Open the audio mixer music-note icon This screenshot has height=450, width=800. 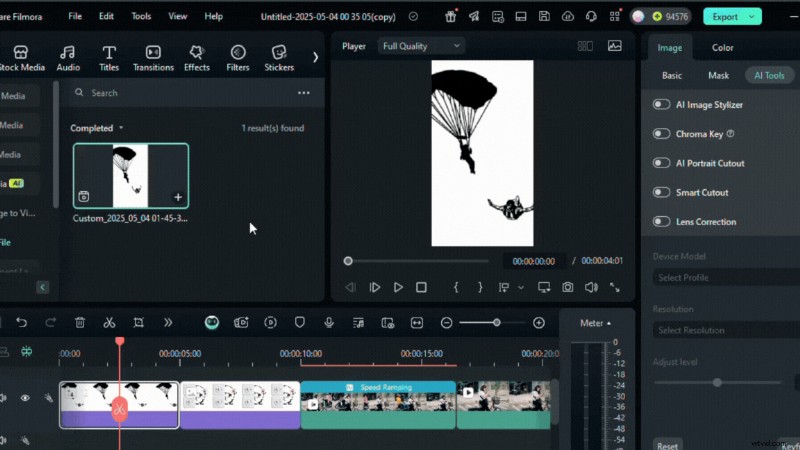pos(358,322)
